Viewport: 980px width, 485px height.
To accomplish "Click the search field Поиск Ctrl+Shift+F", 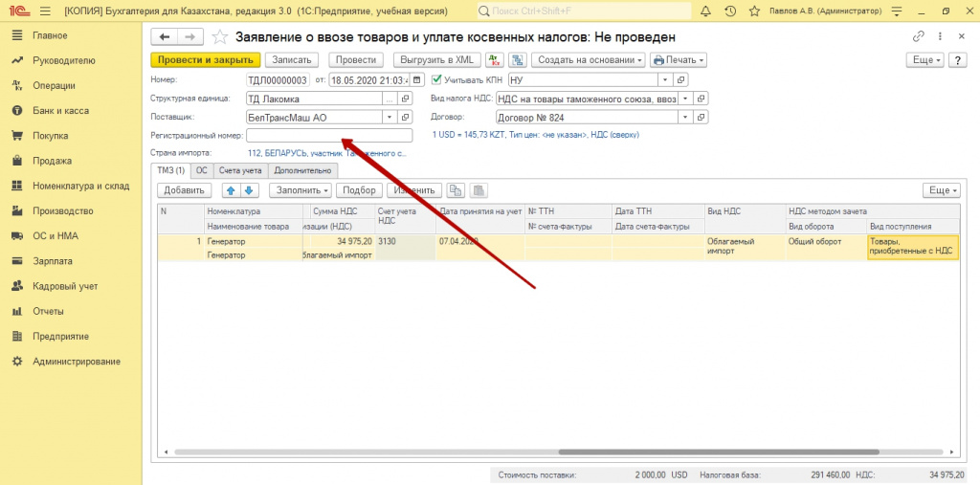I will coord(585,11).
